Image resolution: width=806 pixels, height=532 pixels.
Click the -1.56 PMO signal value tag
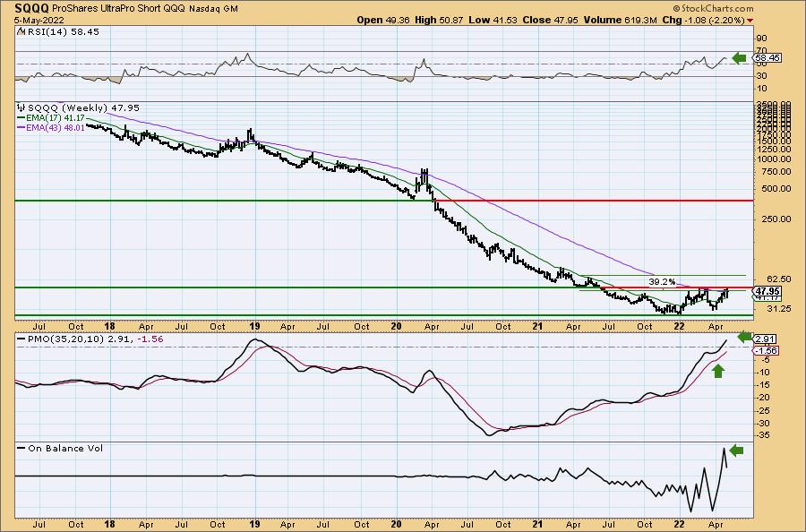pyautogui.click(x=766, y=350)
